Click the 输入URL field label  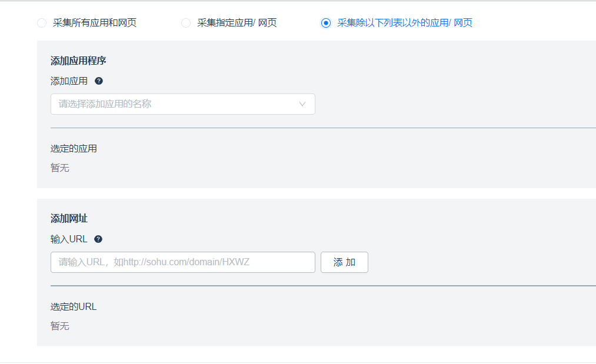(69, 239)
